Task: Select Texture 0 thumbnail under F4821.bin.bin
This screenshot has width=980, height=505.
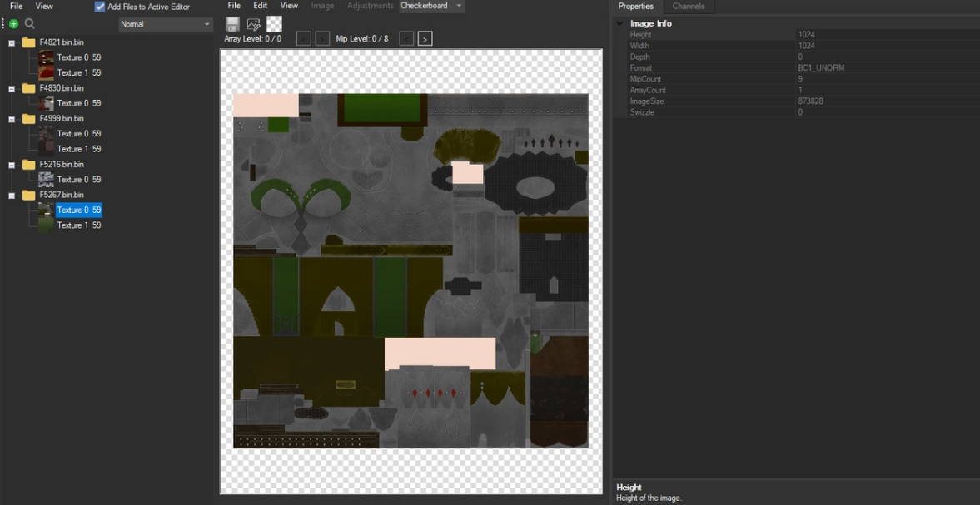Action: [47, 57]
